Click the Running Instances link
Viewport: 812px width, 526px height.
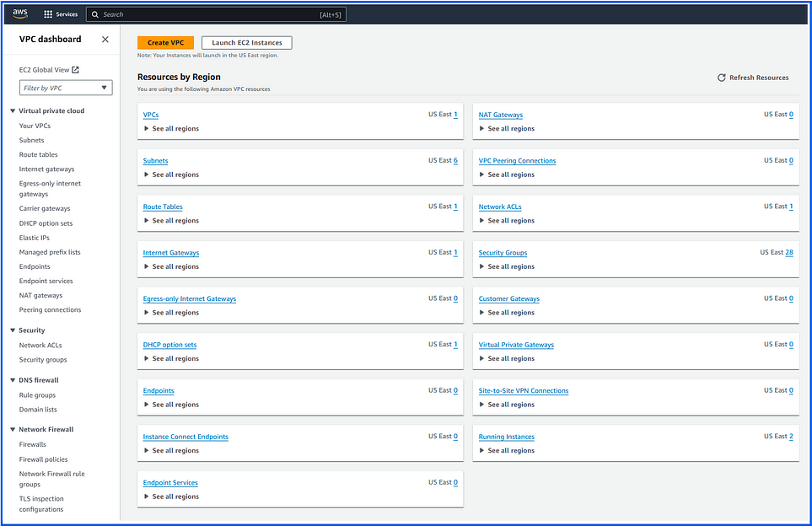pos(507,437)
